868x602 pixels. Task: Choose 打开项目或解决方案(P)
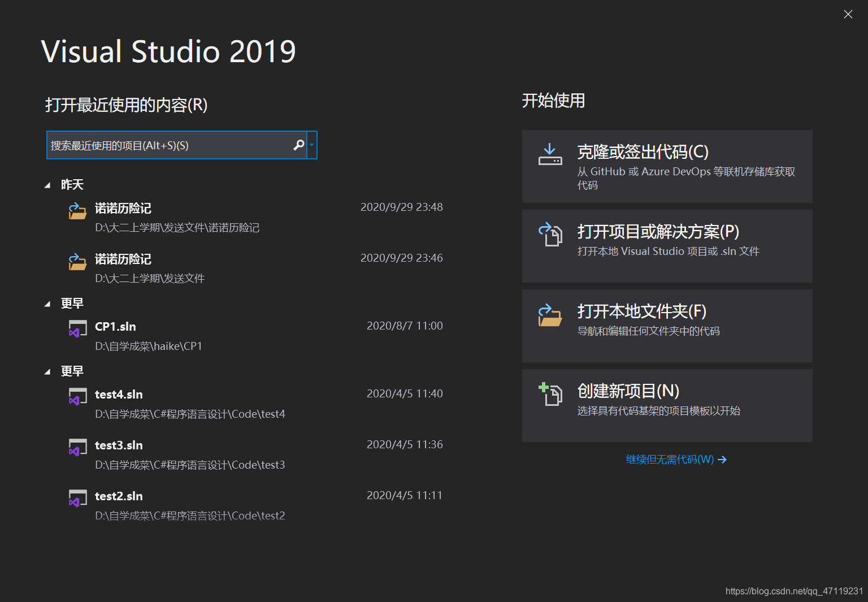click(667, 246)
